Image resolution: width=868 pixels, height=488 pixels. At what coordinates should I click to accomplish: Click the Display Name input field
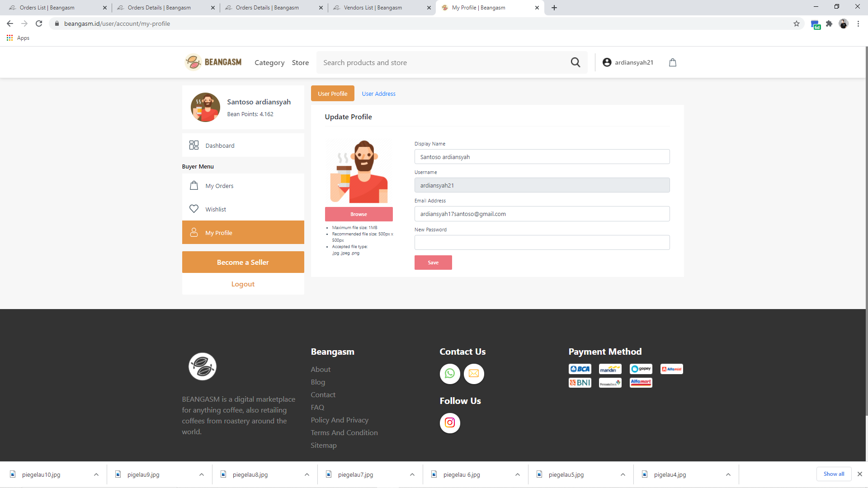coord(542,157)
